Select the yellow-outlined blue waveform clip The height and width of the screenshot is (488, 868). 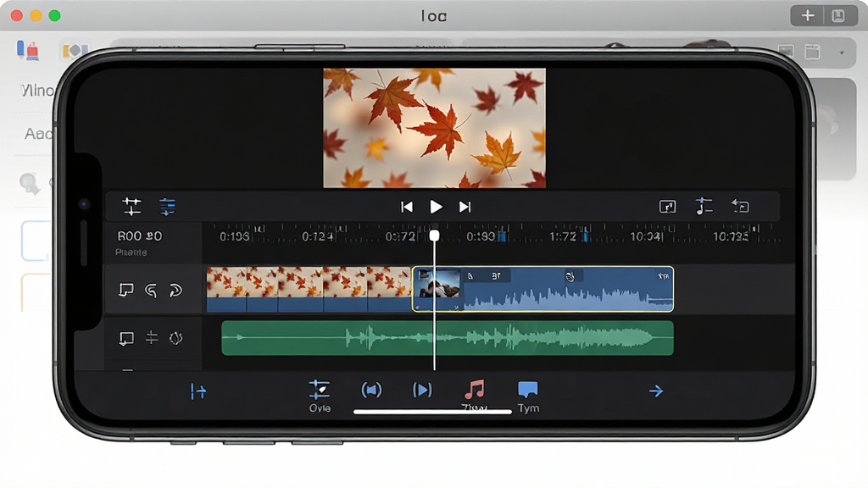[543, 290]
